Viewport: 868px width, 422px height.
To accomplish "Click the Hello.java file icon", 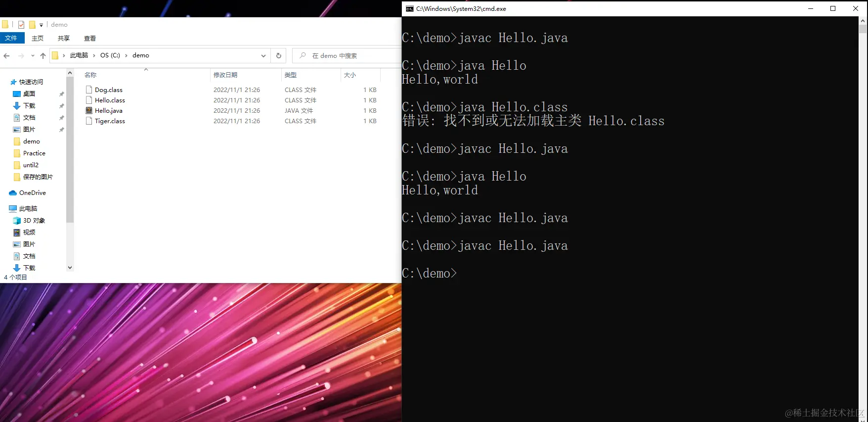I will click(89, 110).
